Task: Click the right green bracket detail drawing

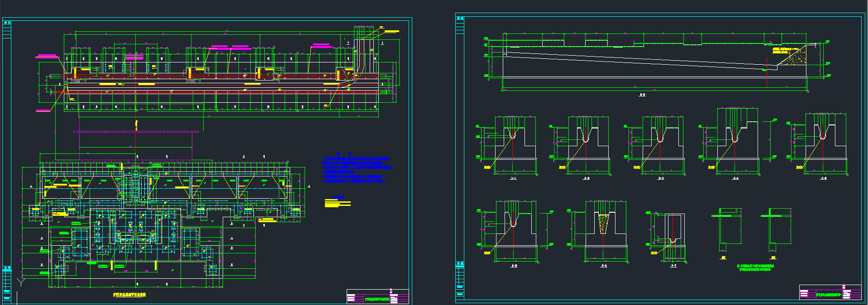Action: click(x=779, y=229)
